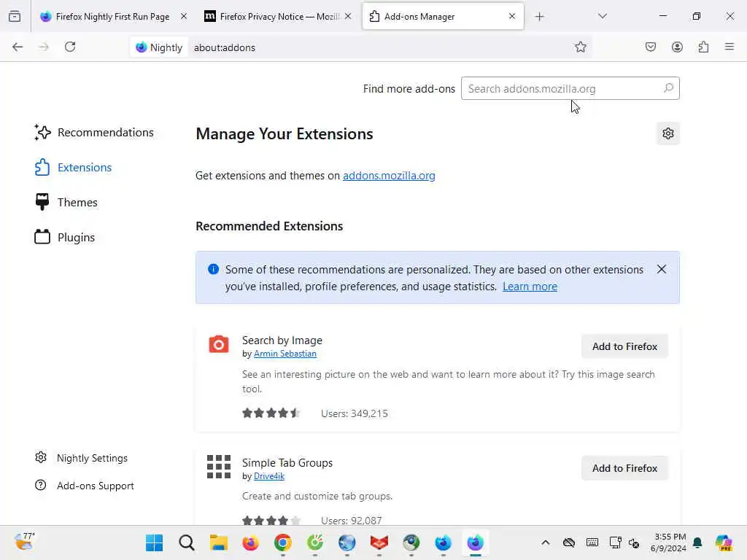Screen dimensions: 747x560
Task: Switch to Firefox Nightly First Run Page tab
Action: 112,17
